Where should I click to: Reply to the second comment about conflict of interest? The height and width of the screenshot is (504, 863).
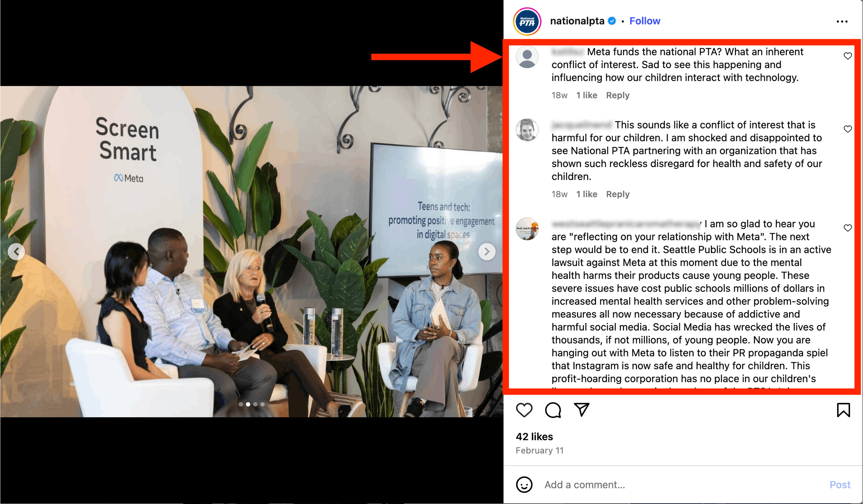click(x=617, y=194)
